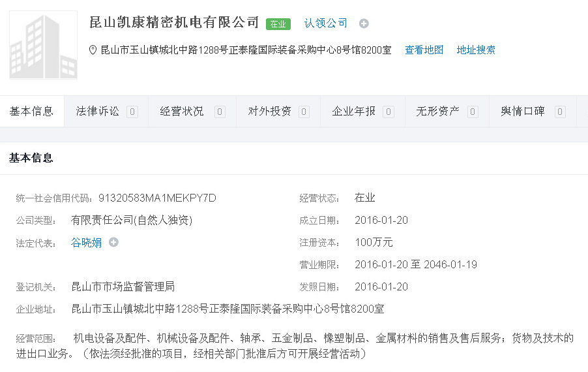The width and height of the screenshot is (588, 372).
Task: Open the 舆情口碑 tab
Action: (523, 112)
